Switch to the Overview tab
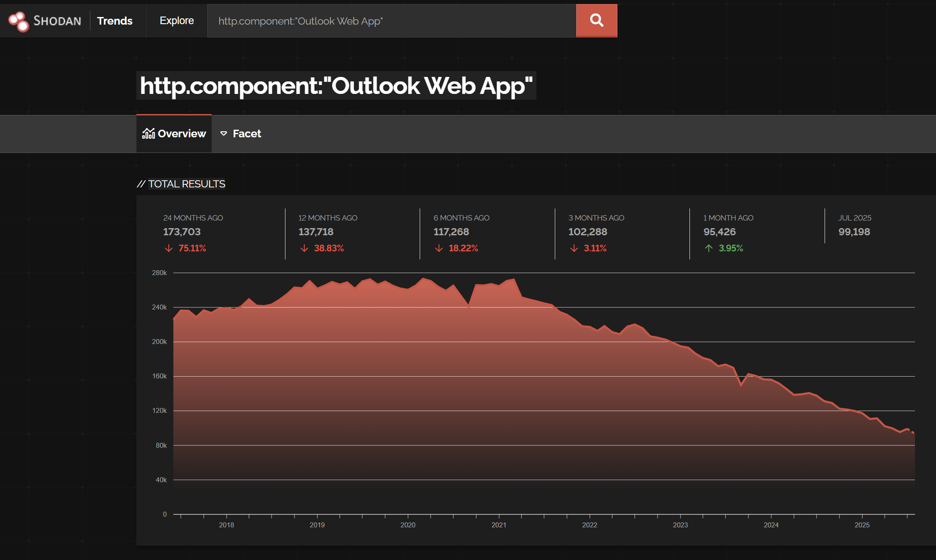 coord(182,134)
